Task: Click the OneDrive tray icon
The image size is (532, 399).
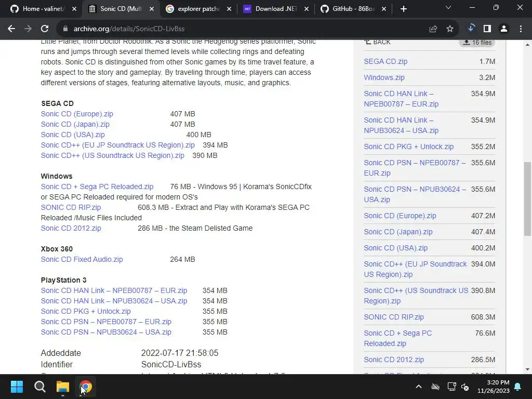Action: 435,387
